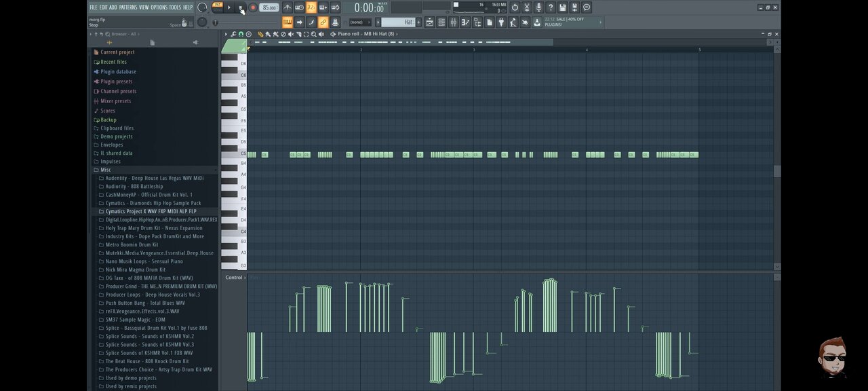The height and width of the screenshot is (391, 868).
Task: Click the note/scale snap curve button
Action: [x=311, y=22]
